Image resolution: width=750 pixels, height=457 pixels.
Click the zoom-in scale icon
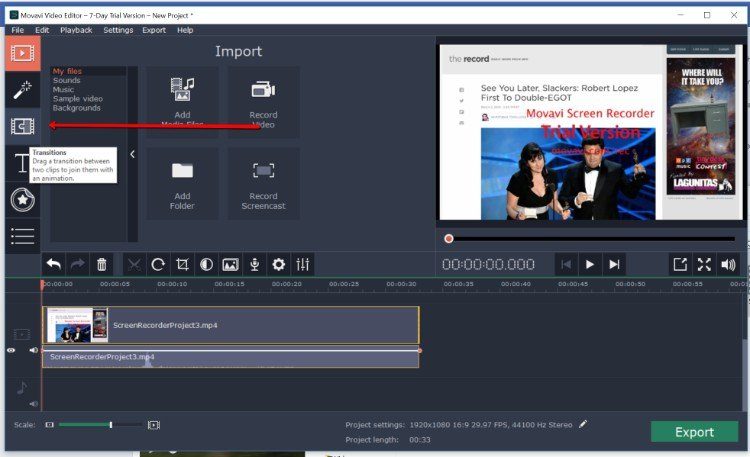click(154, 424)
